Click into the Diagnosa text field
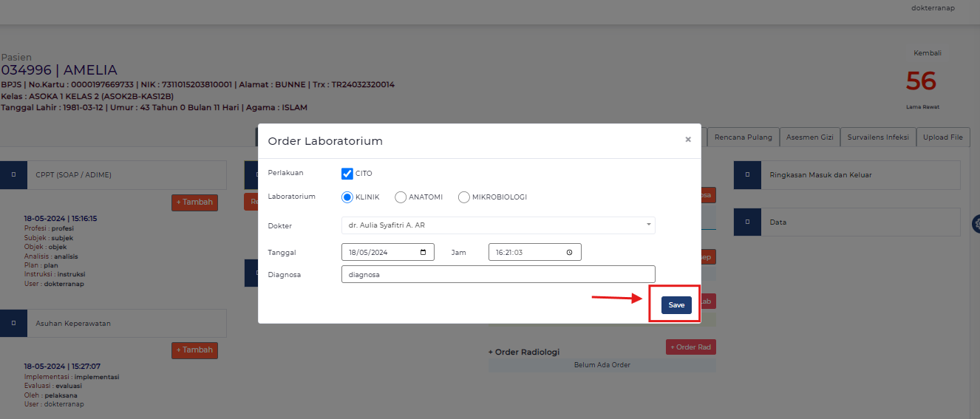Image resolution: width=980 pixels, height=419 pixels. pos(497,274)
